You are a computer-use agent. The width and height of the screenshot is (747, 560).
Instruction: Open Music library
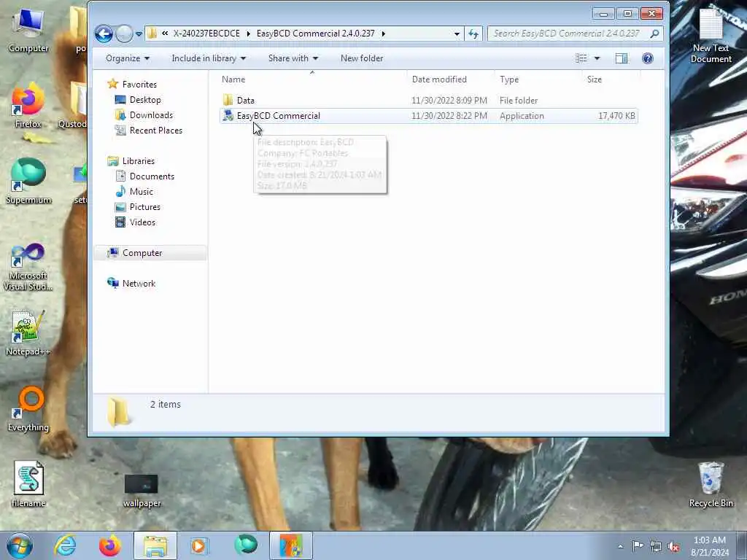[141, 192]
